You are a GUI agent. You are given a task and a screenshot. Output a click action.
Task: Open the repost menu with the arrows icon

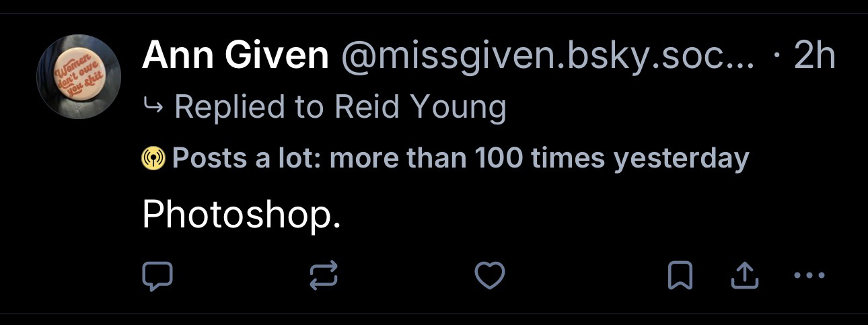coord(322,275)
